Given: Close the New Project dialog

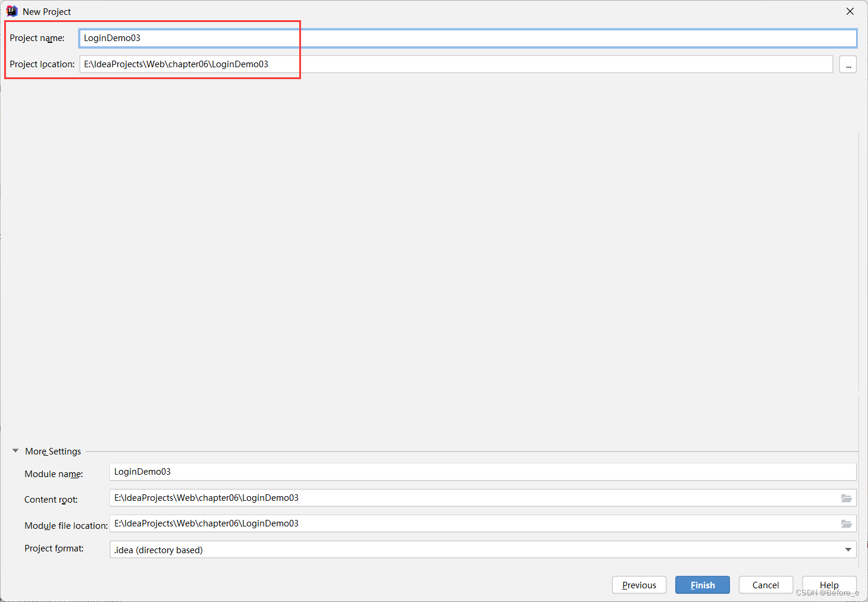Looking at the screenshot, I should point(850,11).
